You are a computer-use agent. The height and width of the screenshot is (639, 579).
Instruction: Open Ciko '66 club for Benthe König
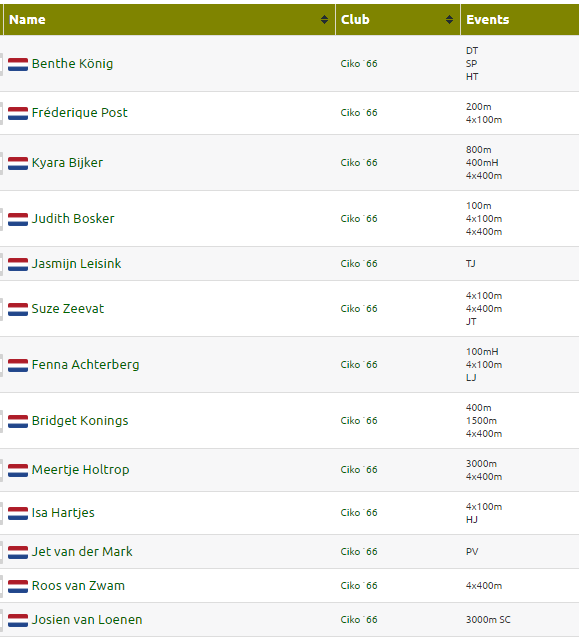(359, 64)
